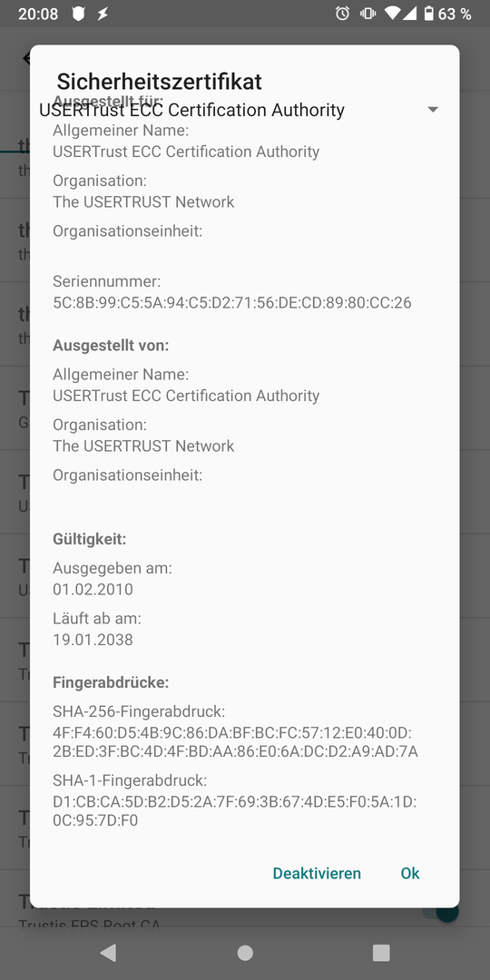
Task: Tap the lightning bolt status icon
Action: tap(103, 14)
